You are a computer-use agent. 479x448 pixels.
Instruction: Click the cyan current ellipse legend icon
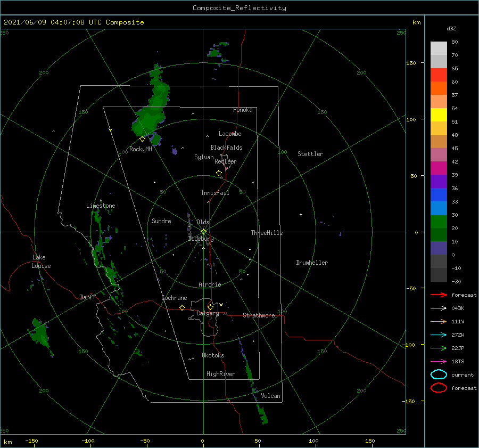point(439,374)
